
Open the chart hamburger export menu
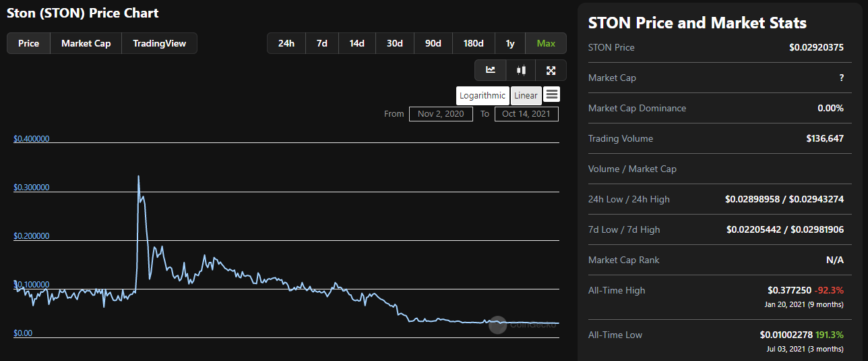(x=551, y=94)
